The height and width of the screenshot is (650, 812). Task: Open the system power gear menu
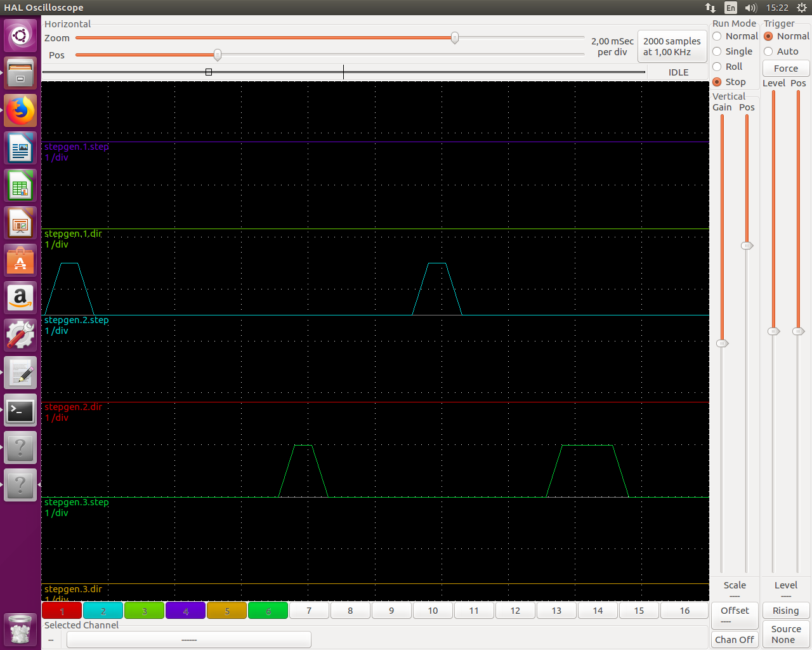coord(802,8)
